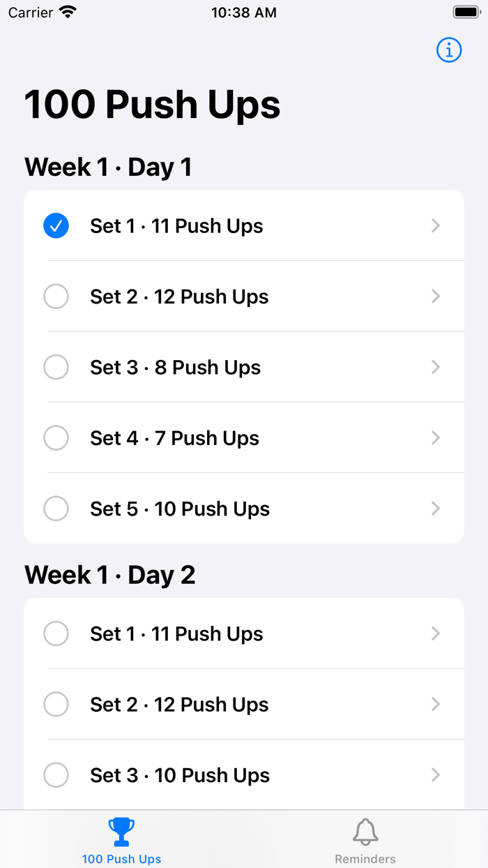This screenshot has height=868, width=488.
Task: Open the info screen via the ⓘ icon
Action: 449,50
